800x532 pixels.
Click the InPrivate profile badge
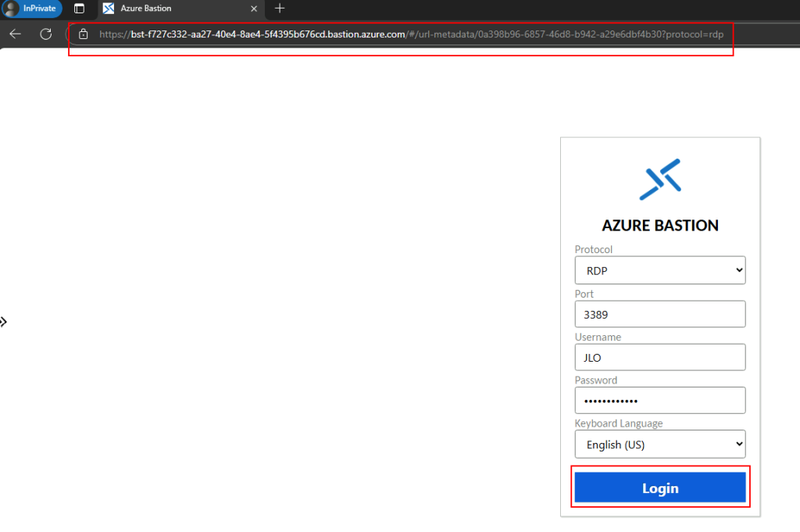(31, 8)
